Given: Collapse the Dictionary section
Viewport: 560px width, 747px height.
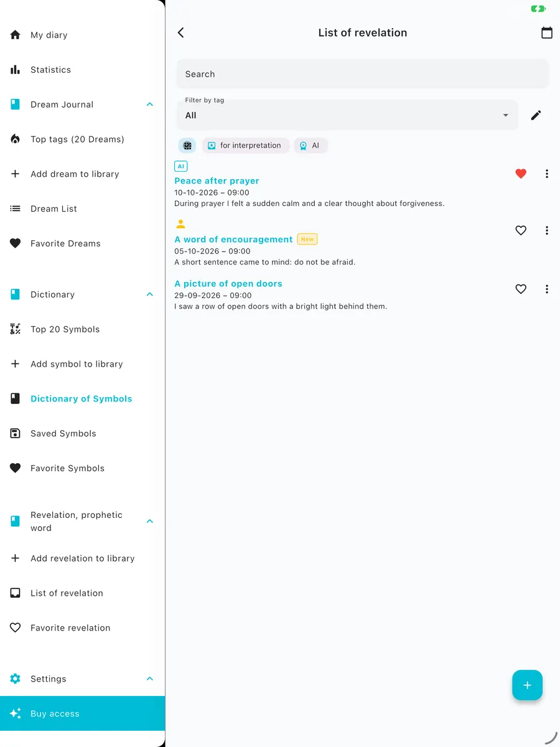Looking at the screenshot, I should [150, 294].
